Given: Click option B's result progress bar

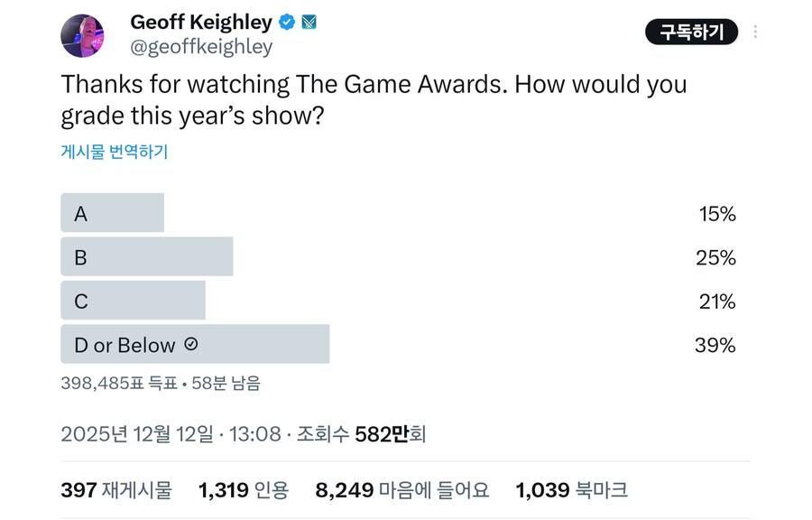Looking at the screenshot, I should 144,256.
